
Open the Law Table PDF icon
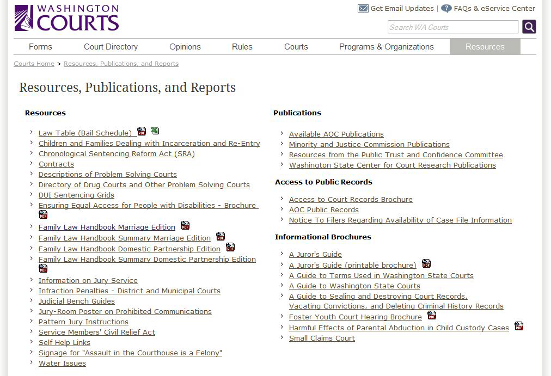(141, 131)
